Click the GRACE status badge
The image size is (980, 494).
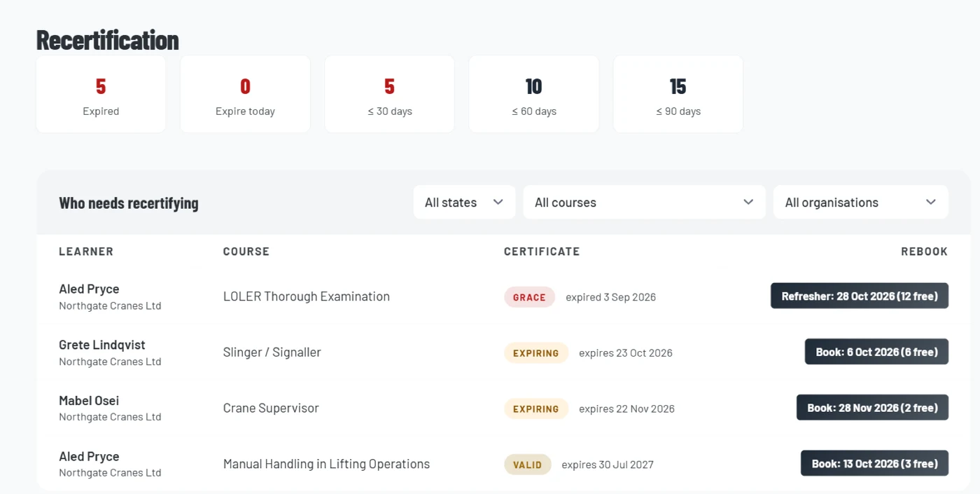click(x=529, y=297)
